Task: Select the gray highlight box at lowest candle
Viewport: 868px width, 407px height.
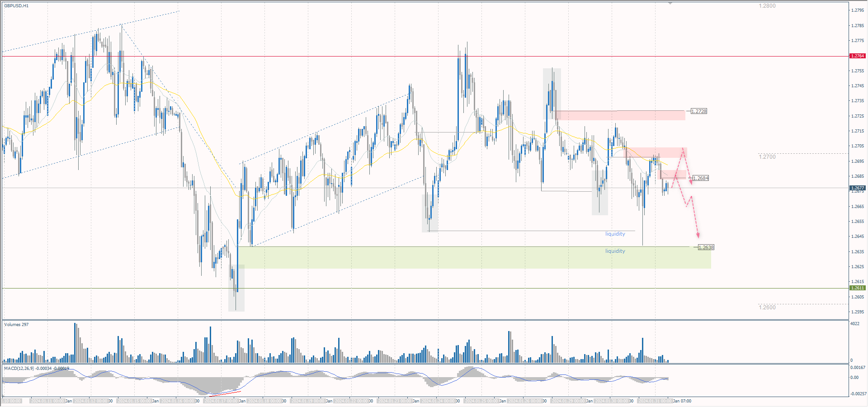Action: click(x=236, y=288)
